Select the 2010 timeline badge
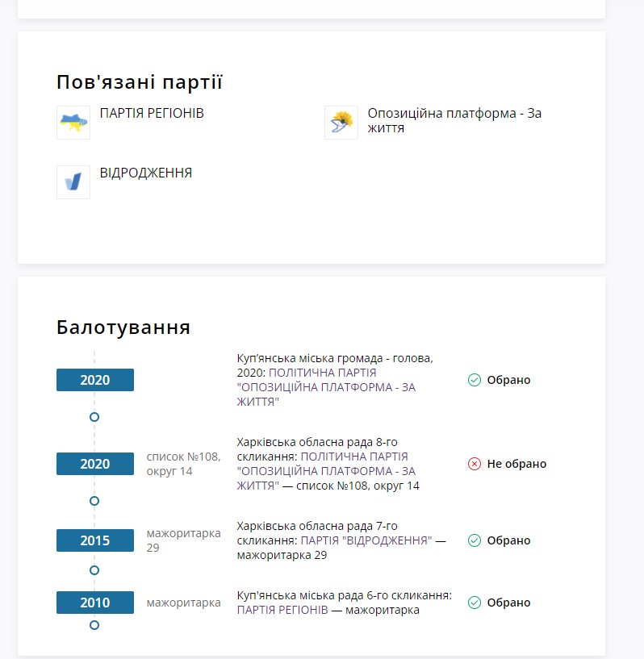 (x=95, y=603)
